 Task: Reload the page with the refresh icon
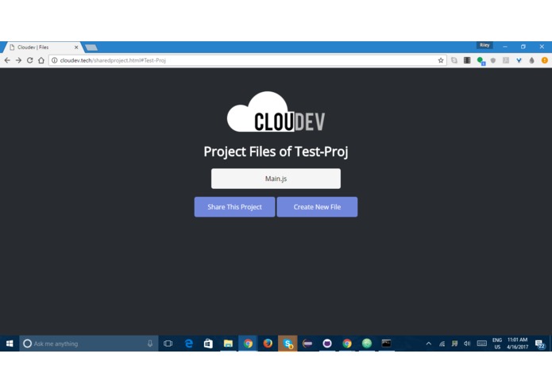click(30, 60)
